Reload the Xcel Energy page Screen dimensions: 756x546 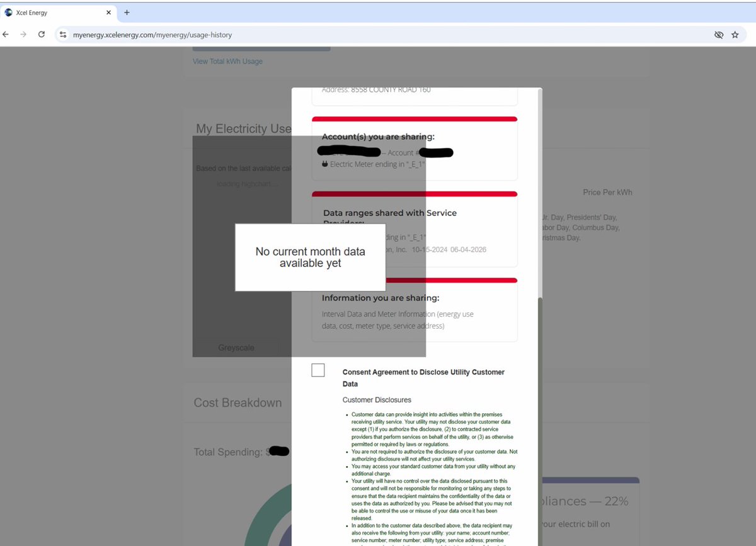click(42, 35)
